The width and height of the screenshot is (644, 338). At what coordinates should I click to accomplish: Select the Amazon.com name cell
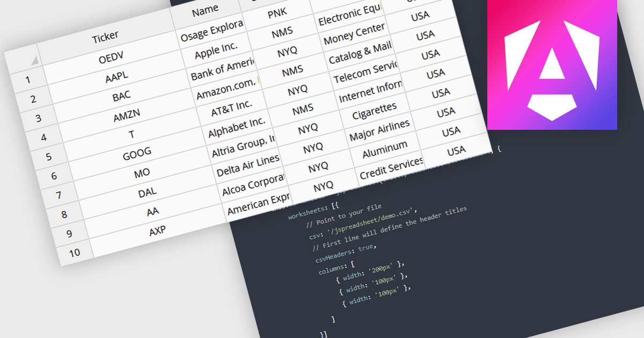227,89
